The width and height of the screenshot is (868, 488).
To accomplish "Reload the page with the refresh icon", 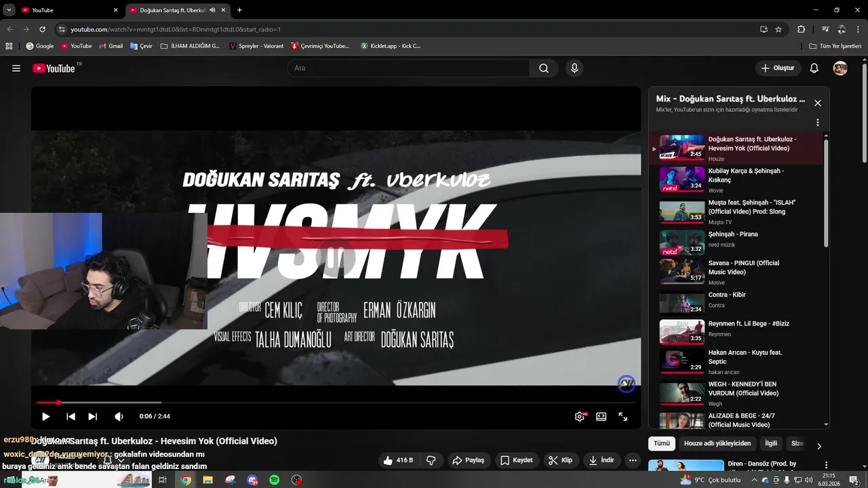I will tap(42, 30).
